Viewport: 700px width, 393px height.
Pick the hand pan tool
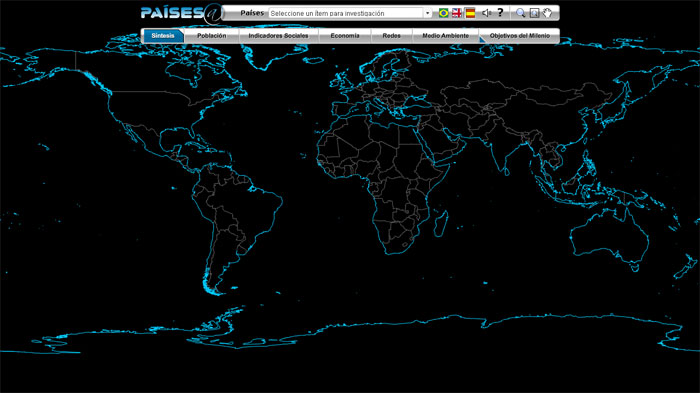[547, 13]
